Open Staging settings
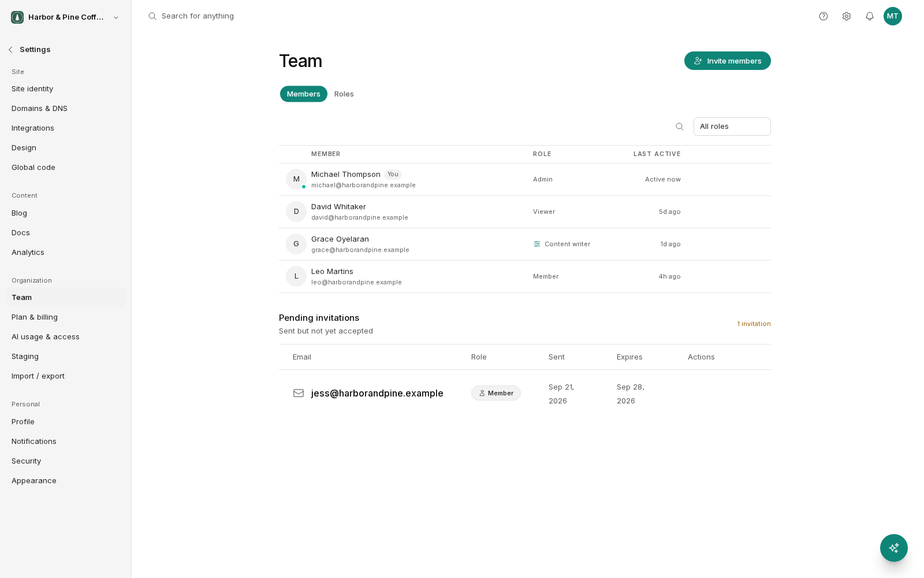 pos(66,357)
